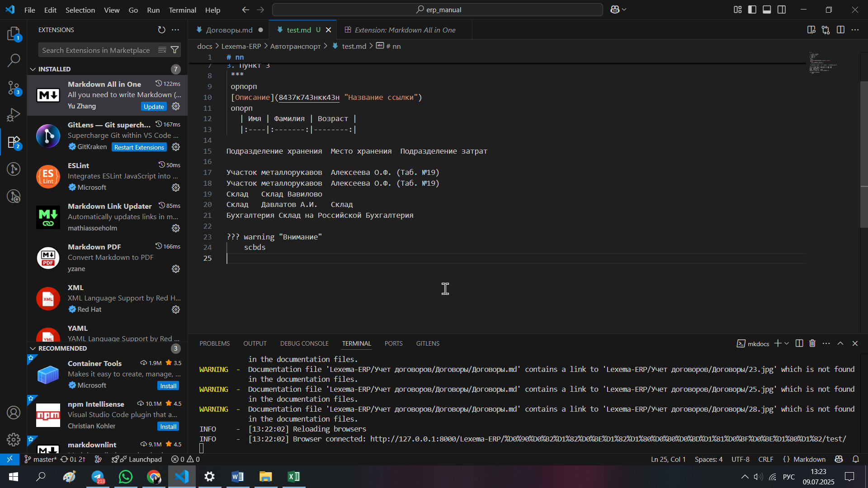The width and height of the screenshot is (868, 488).
Task: Open the Copilot chat icon in title bar
Action: (x=615, y=9)
